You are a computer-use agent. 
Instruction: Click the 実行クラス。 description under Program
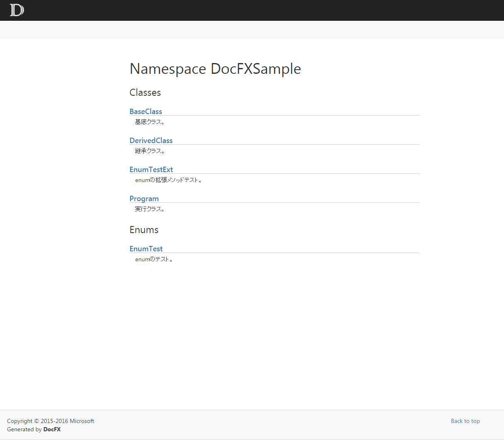(150, 209)
